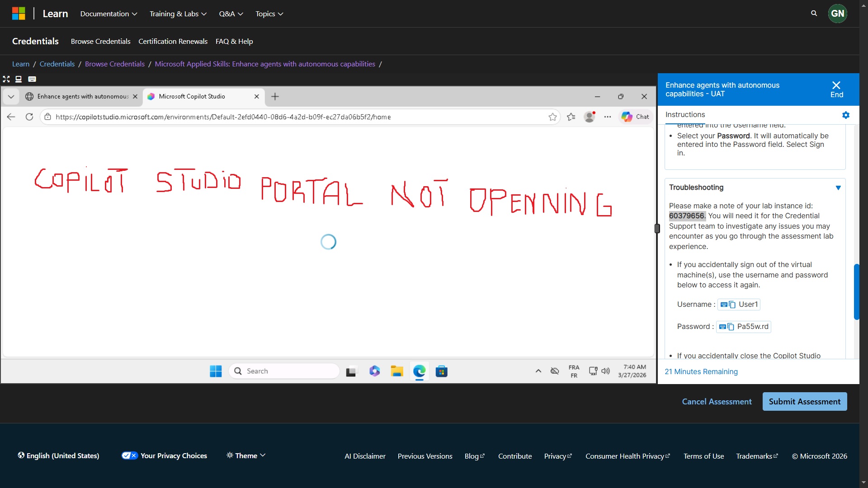868x488 pixels.
Task: Open the lab on-screen keyboard icon
Action: [32, 79]
